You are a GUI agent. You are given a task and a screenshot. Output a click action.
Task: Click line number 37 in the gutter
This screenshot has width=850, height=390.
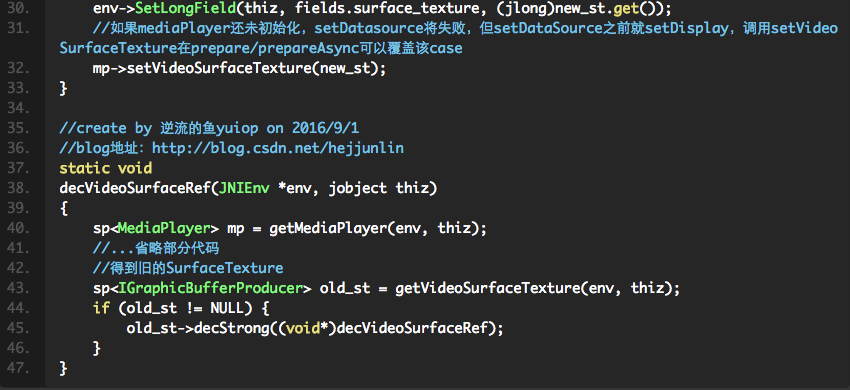[x=18, y=168]
